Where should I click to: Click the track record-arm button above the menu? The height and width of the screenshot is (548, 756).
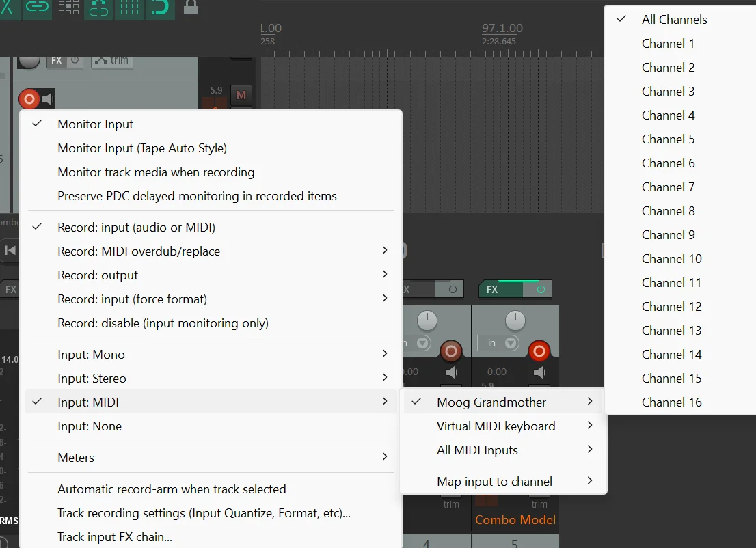pyautogui.click(x=29, y=99)
